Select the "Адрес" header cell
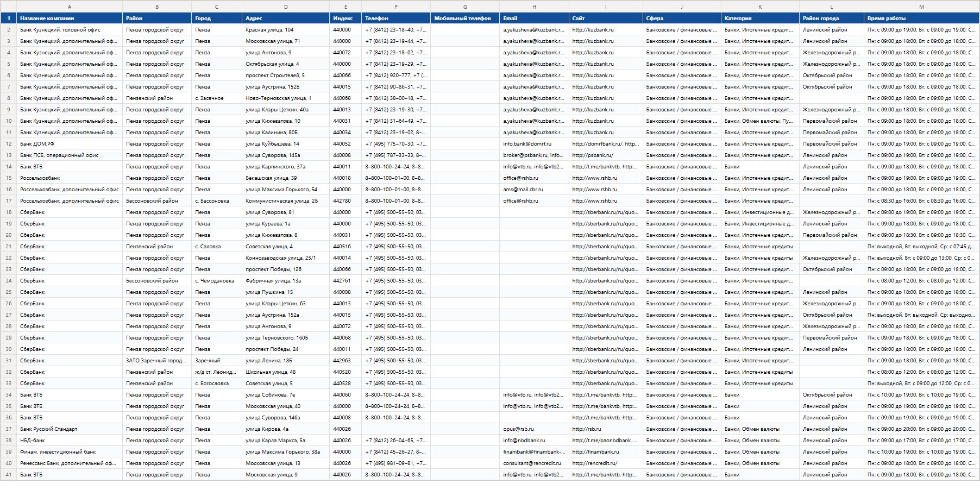Screen dimensions: 980x490 [286, 18]
